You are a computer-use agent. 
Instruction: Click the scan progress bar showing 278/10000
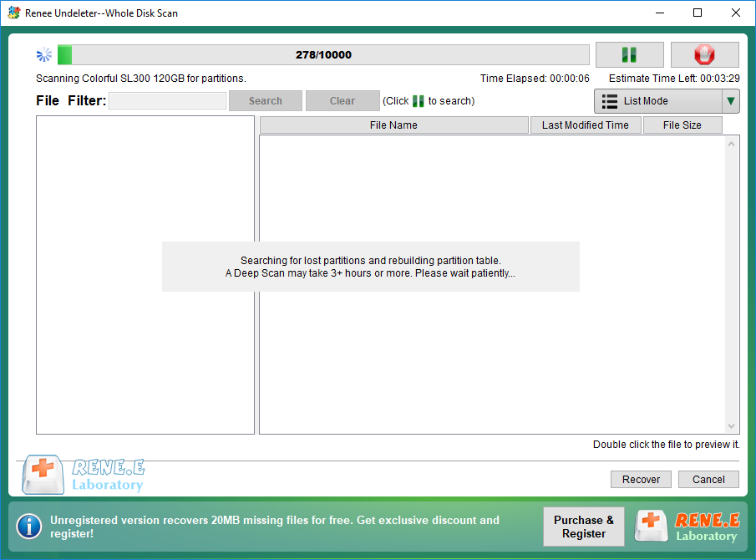coord(323,54)
